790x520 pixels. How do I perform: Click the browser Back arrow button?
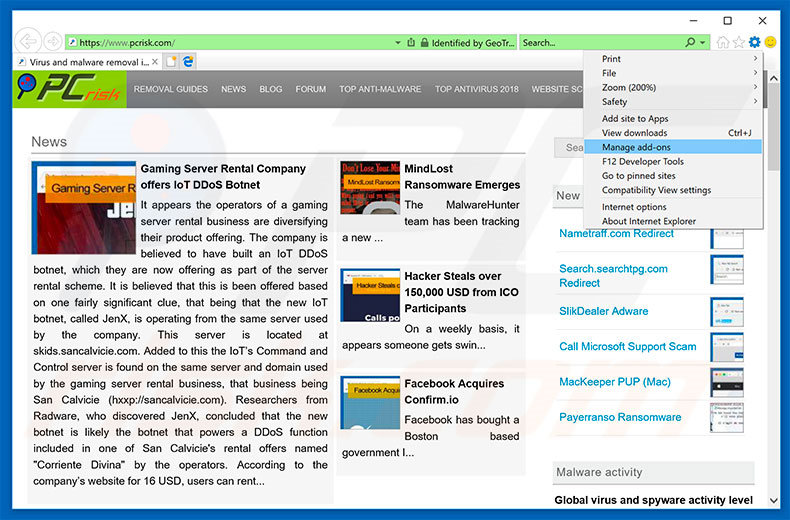pyautogui.click(x=28, y=41)
